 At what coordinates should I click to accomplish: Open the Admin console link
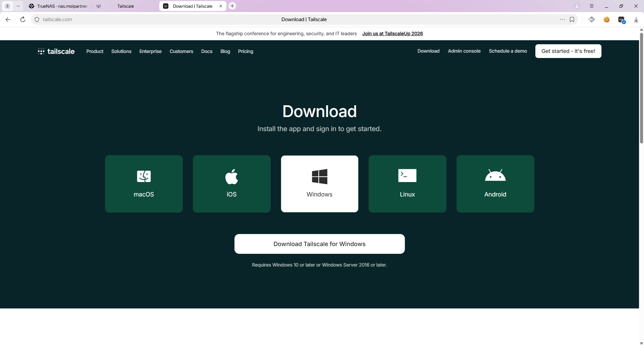tap(464, 51)
